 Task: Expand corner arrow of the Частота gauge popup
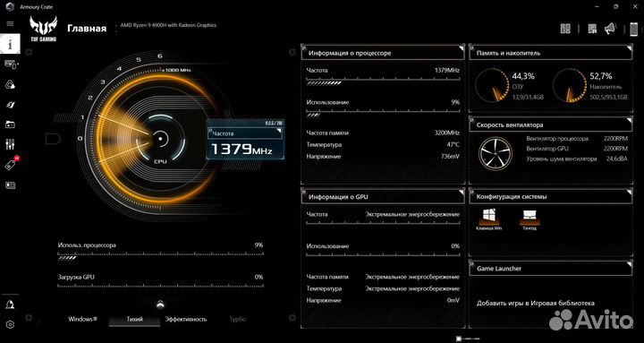(279, 131)
